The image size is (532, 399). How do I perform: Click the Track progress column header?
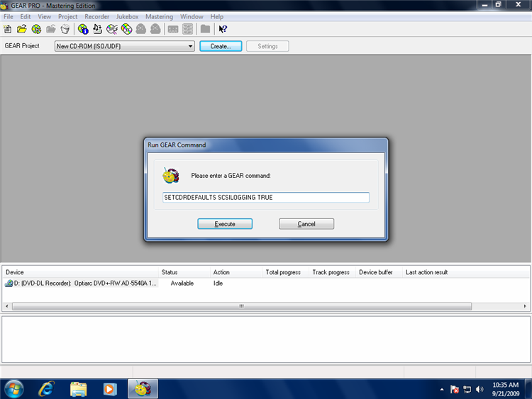pyautogui.click(x=332, y=272)
